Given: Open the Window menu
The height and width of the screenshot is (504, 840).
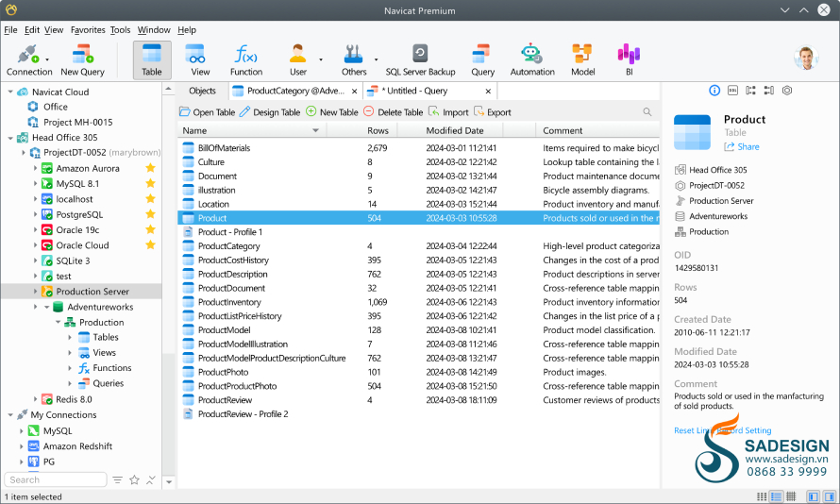Looking at the screenshot, I should (x=154, y=30).
